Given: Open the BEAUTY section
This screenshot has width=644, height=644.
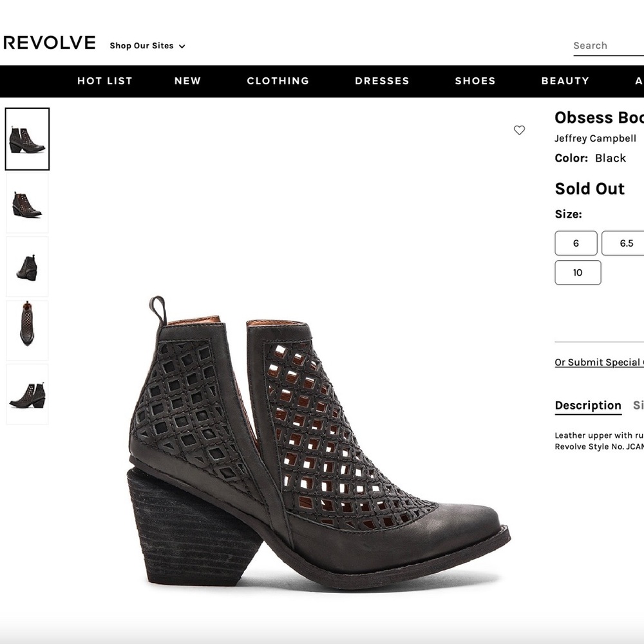Looking at the screenshot, I should (565, 80).
